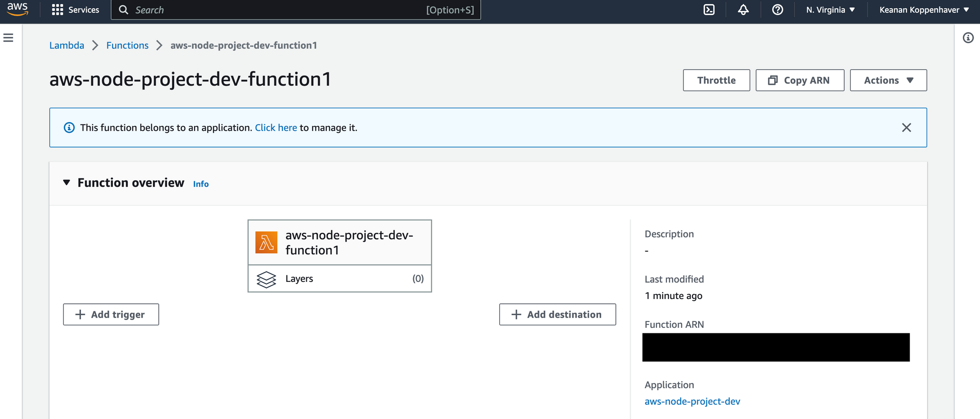The image size is (980, 419).
Task: Click the aws-node-project-dev-function1 breadcrumb text
Action: [x=244, y=46]
